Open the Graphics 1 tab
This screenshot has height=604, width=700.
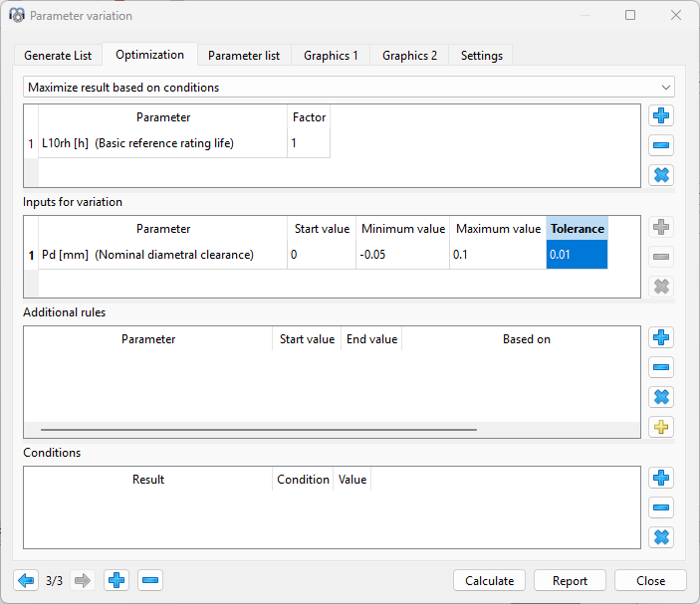point(331,56)
